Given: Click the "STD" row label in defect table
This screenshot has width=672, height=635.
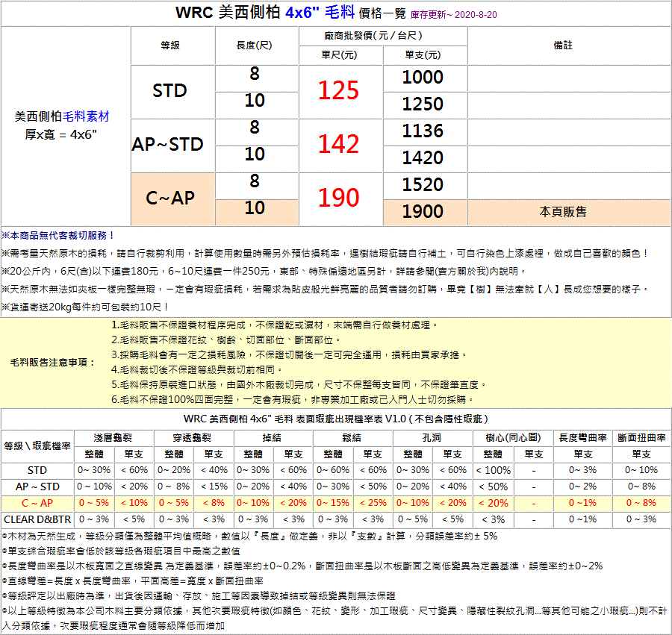Looking at the screenshot, I should coord(37,471).
